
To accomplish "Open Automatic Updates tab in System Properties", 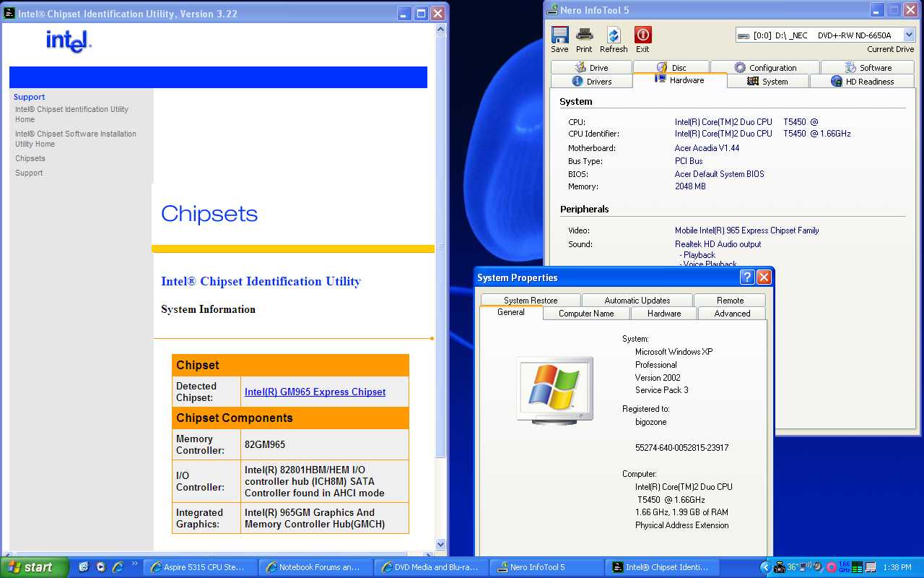I will coord(637,300).
